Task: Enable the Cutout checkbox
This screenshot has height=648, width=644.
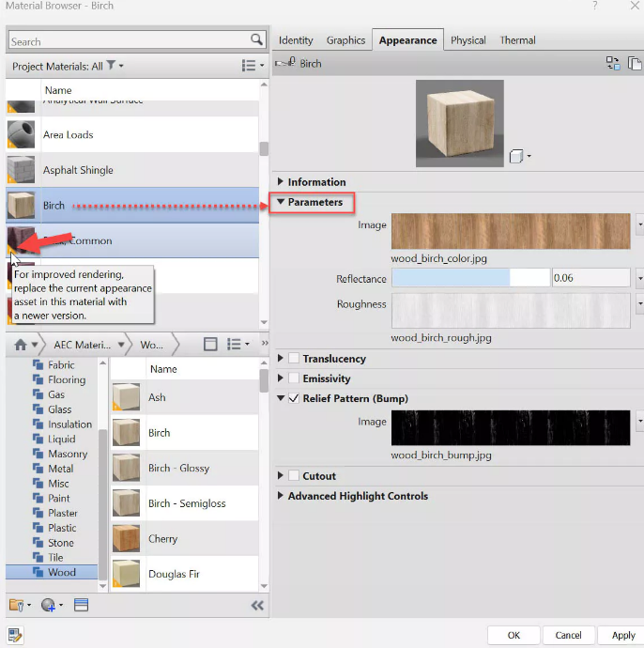Action: click(x=294, y=475)
